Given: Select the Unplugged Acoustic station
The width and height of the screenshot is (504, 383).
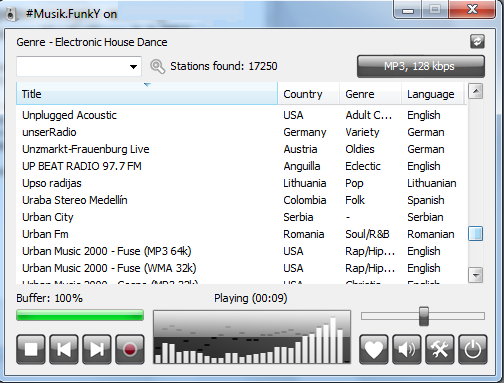Looking at the screenshot, I should pos(242,115).
